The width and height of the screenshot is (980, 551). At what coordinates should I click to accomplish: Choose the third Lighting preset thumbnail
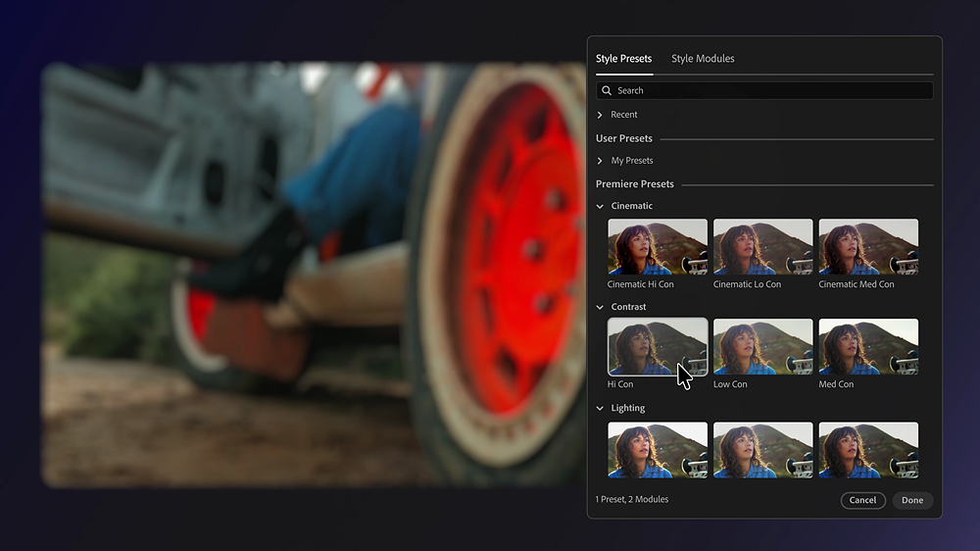coord(868,449)
